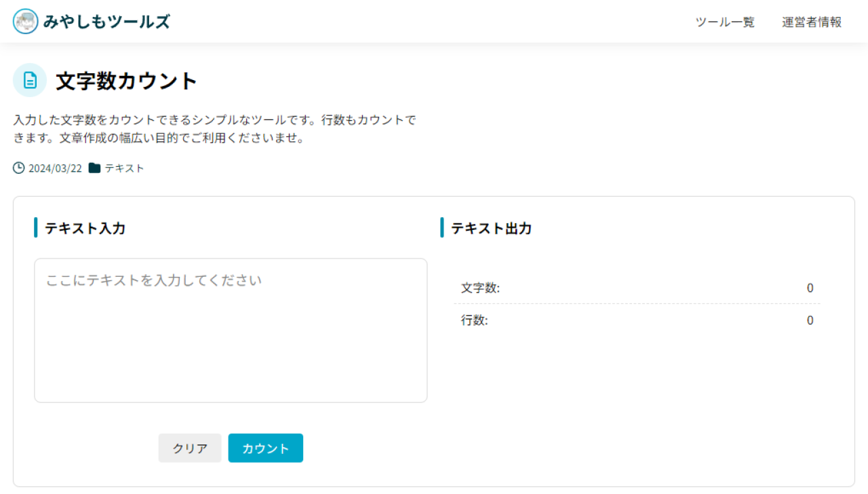Click the 文字数: result label

[480, 288]
